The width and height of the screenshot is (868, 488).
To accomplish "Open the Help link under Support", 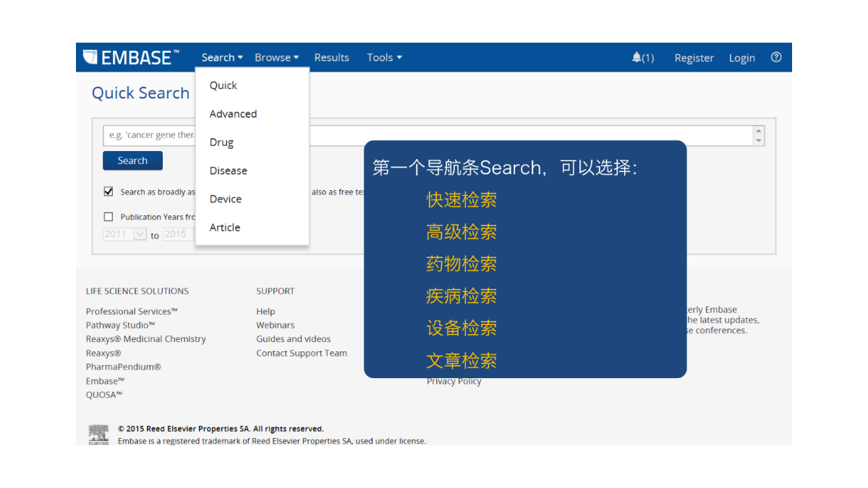I will click(265, 312).
